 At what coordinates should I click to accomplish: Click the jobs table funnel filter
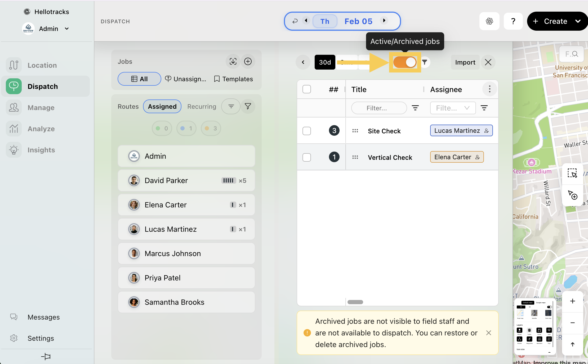point(425,62)
